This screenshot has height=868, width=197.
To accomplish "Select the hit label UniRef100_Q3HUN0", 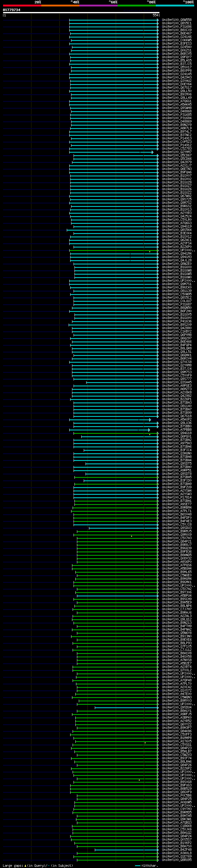I will (x=176, y=453).
